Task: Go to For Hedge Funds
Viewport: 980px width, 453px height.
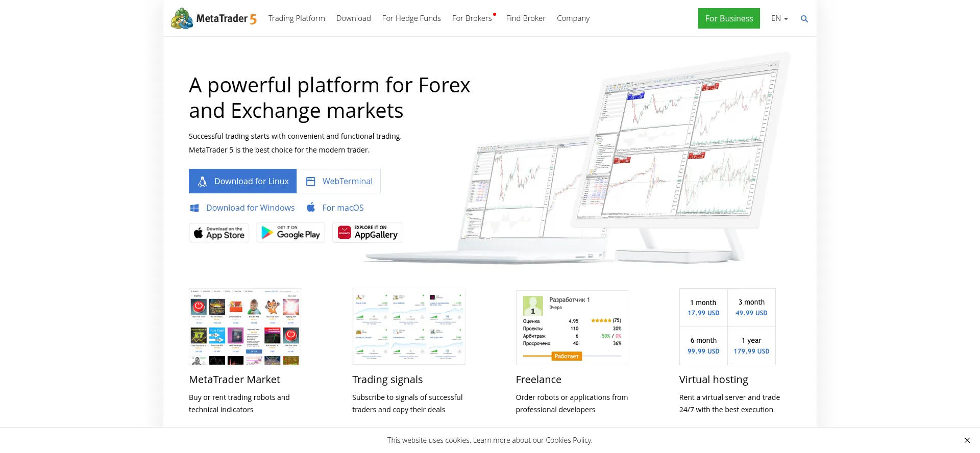Action: coord(411,18)
